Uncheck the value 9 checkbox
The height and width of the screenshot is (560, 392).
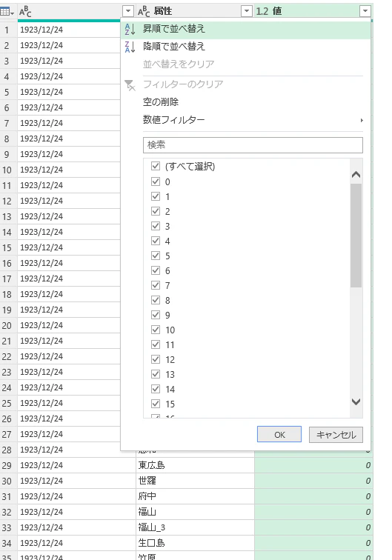tap(156, 315)
